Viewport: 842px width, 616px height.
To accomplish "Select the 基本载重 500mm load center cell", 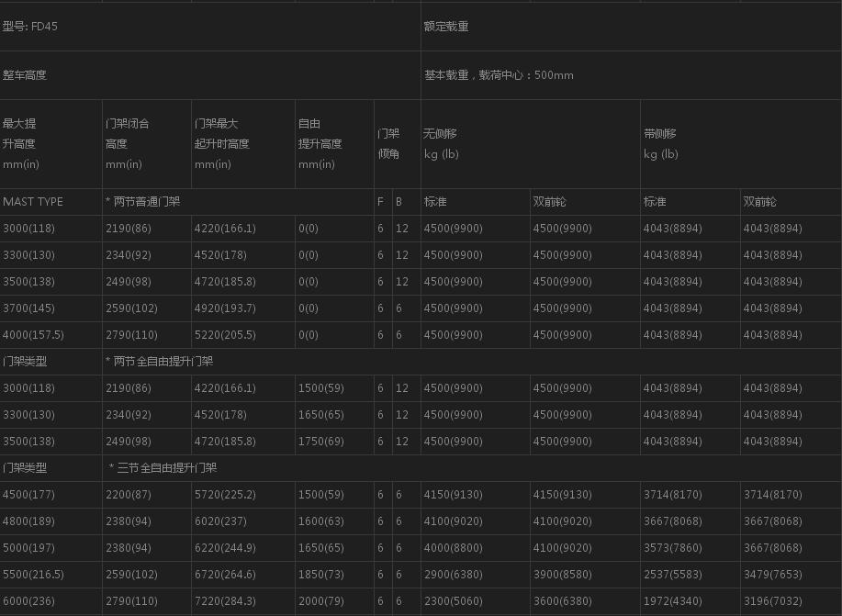I will click(x=499, y=75).
